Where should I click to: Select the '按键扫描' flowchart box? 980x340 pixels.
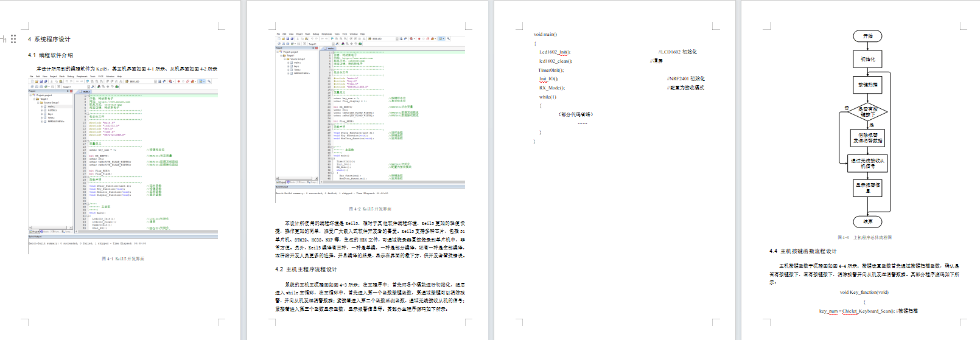click(x=867, y=85)
